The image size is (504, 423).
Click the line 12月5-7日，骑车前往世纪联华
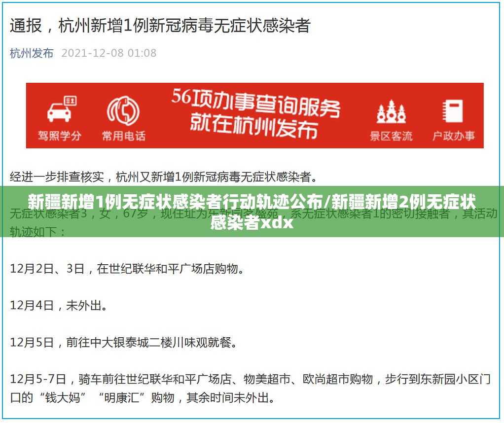point(251,379)
